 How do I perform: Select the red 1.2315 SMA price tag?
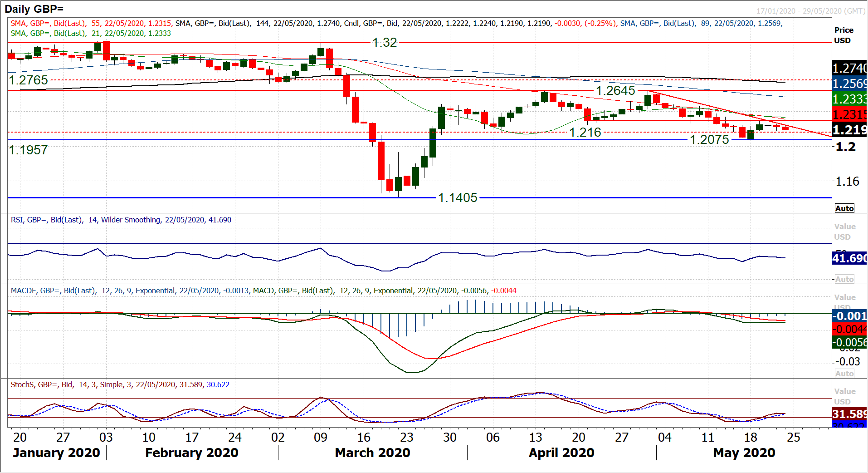(x=849, y=114)
